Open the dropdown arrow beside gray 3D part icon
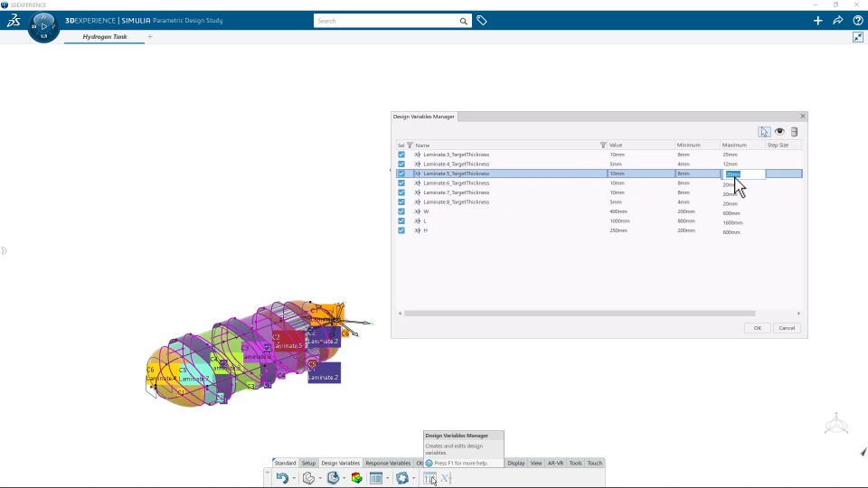Viewport: 868px width, 488px height. tap(320, 479)
